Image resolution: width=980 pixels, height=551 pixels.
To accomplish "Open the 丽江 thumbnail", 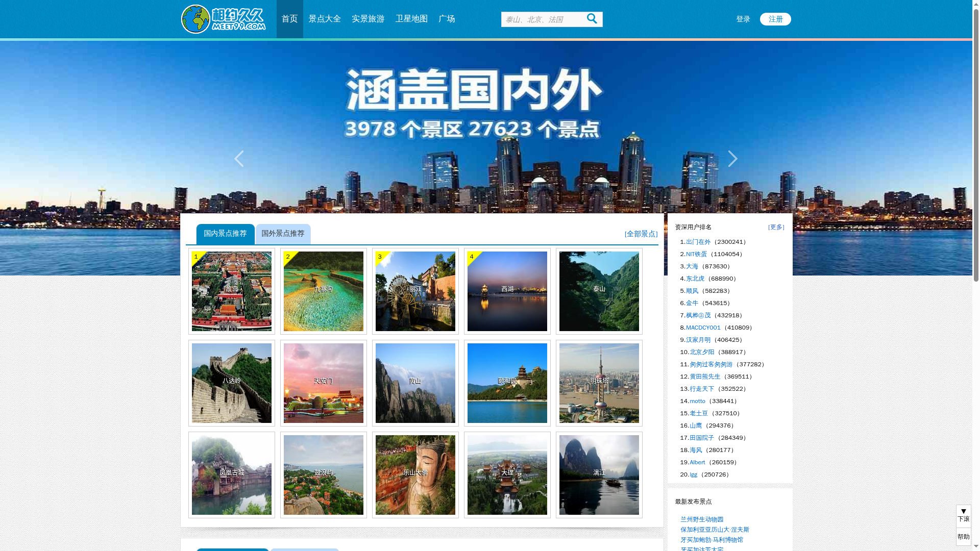I will point(415,291).
